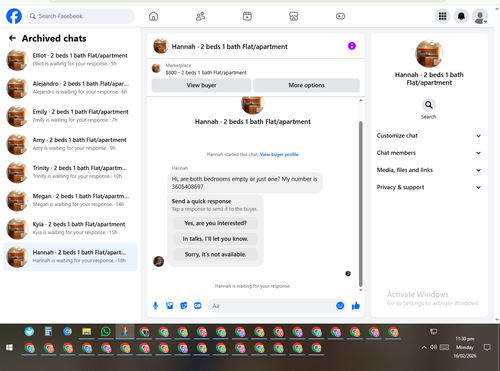500x371 pixels.
Task: Click Hannah's message with phone number
Action: [x=245, y=183]
